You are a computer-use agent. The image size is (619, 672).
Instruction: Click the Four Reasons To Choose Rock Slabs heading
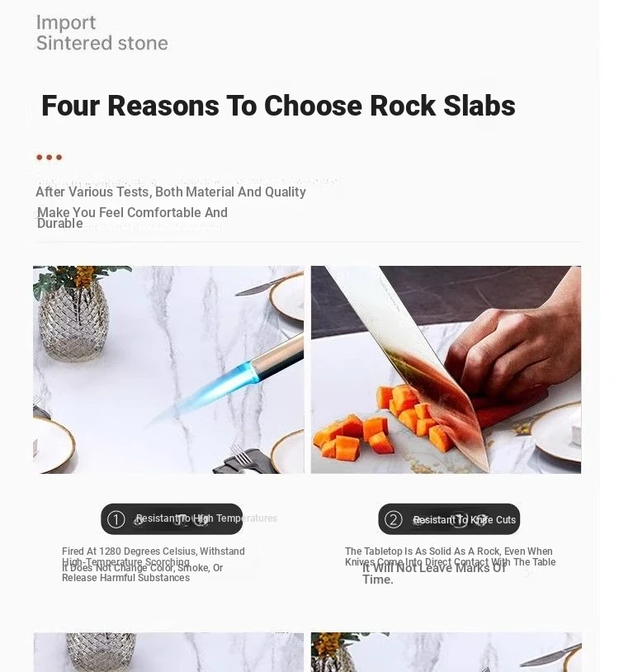(278, 106)
